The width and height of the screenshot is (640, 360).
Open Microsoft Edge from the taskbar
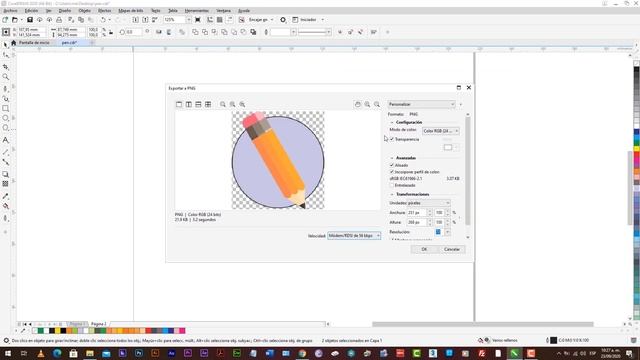tap(57, 353)
